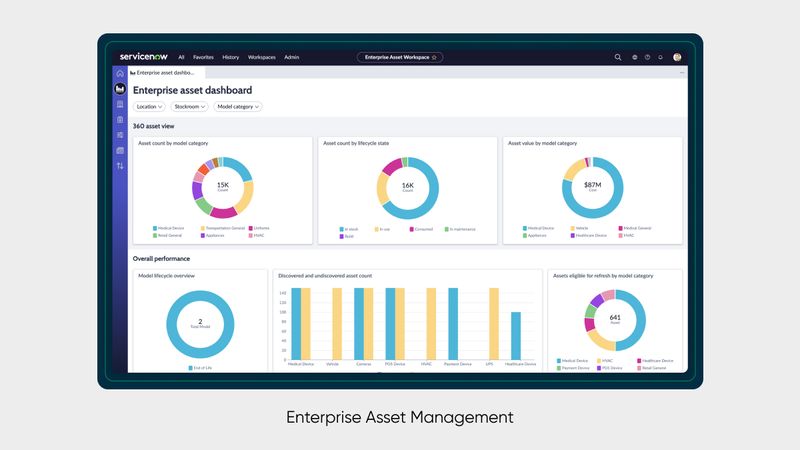The image size is (800, 450).
Task: Click the $87M asset value donut chart
Action: (593, 187)
